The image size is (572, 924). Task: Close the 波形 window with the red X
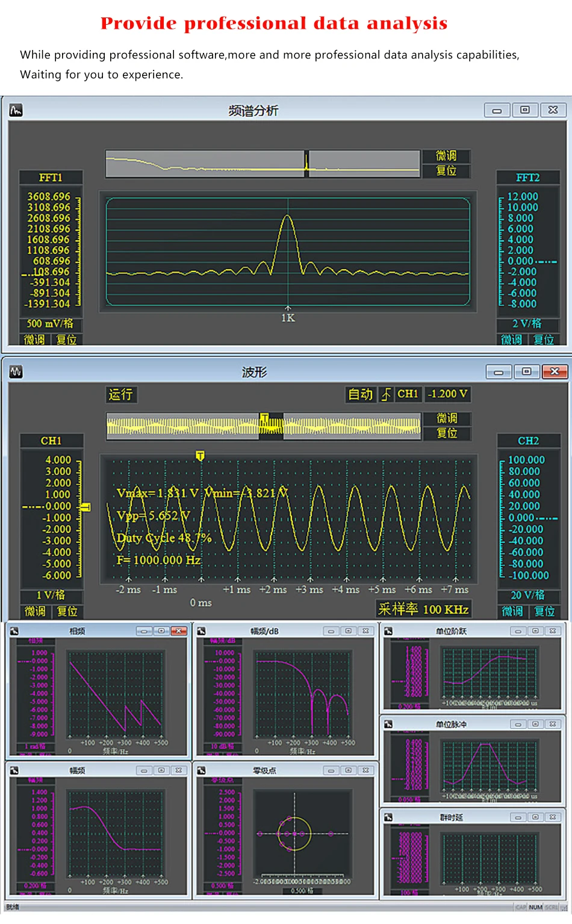click(x=555, y=372)
